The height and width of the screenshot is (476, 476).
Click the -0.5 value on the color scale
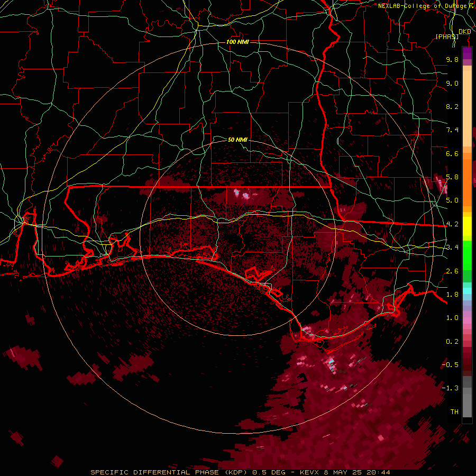tap(450, 365)
